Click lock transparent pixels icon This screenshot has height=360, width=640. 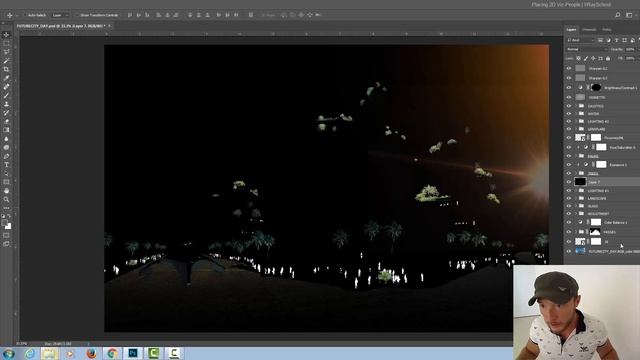(578, 58)
